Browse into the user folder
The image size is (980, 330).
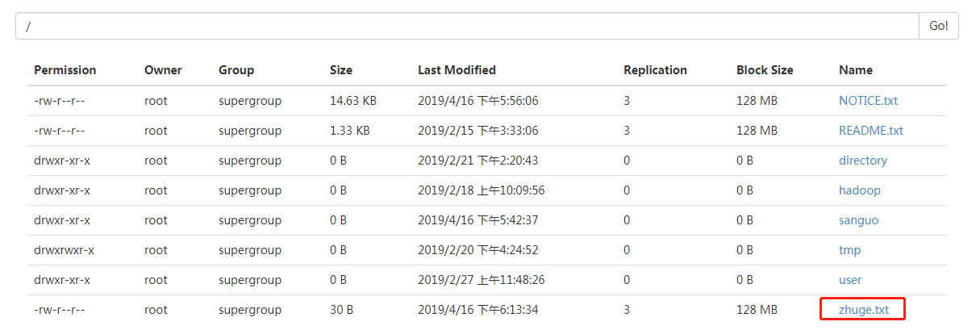coord(850,280)
